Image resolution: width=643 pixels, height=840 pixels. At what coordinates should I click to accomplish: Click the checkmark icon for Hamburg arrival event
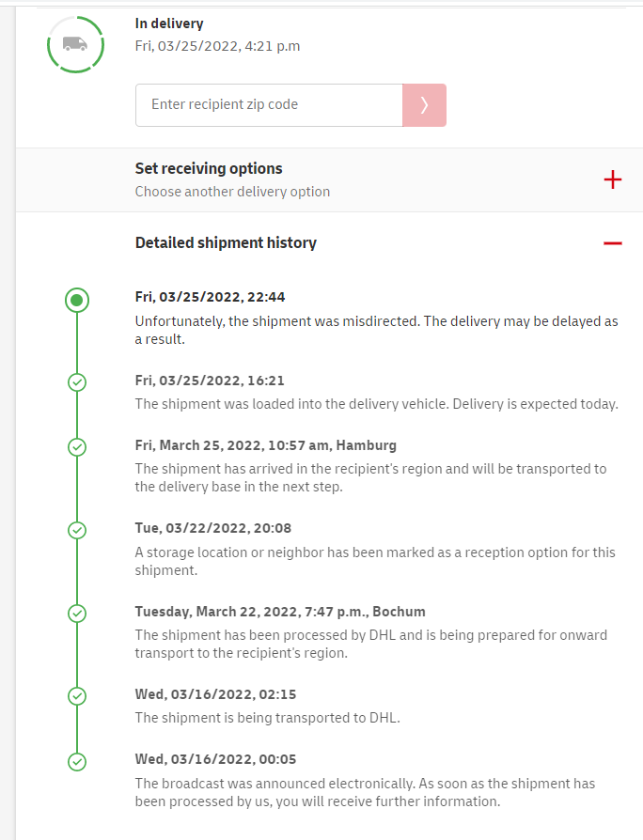pos(78,447)
